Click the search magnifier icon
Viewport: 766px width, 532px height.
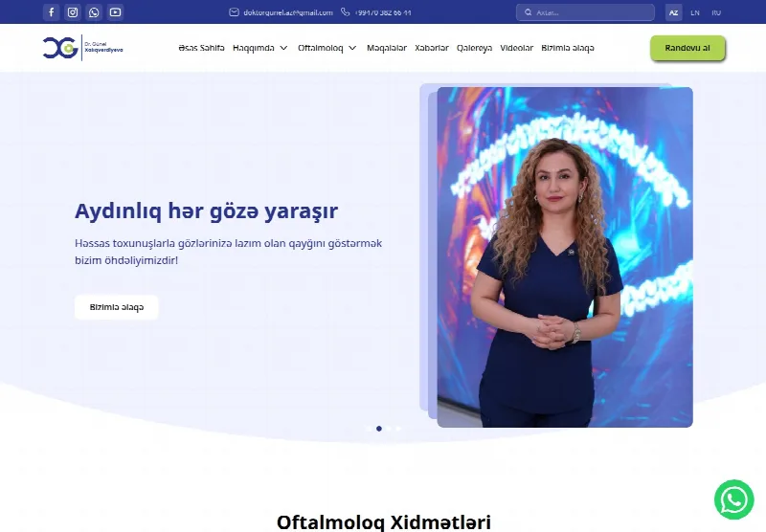[529, 12]
